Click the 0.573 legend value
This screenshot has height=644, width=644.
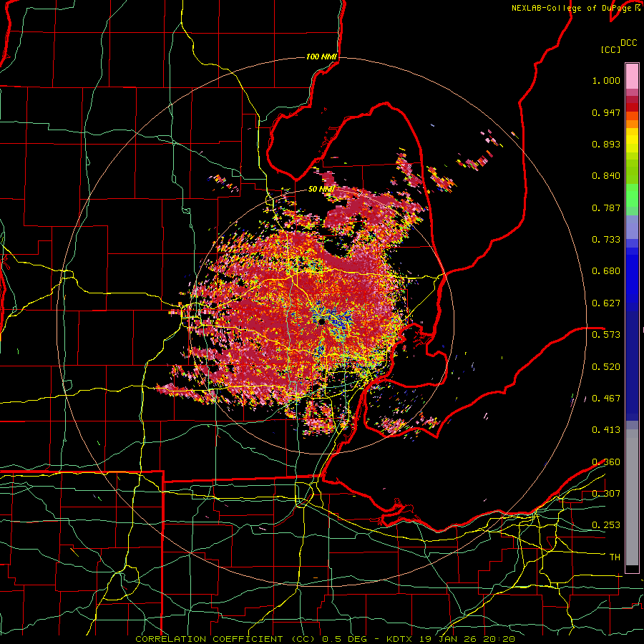[x=606, y=335]
